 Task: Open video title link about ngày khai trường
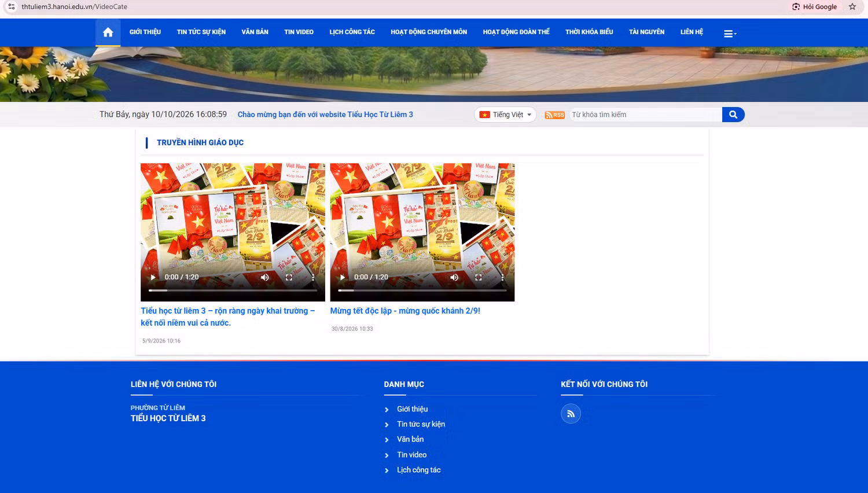[x=228, y=317]
